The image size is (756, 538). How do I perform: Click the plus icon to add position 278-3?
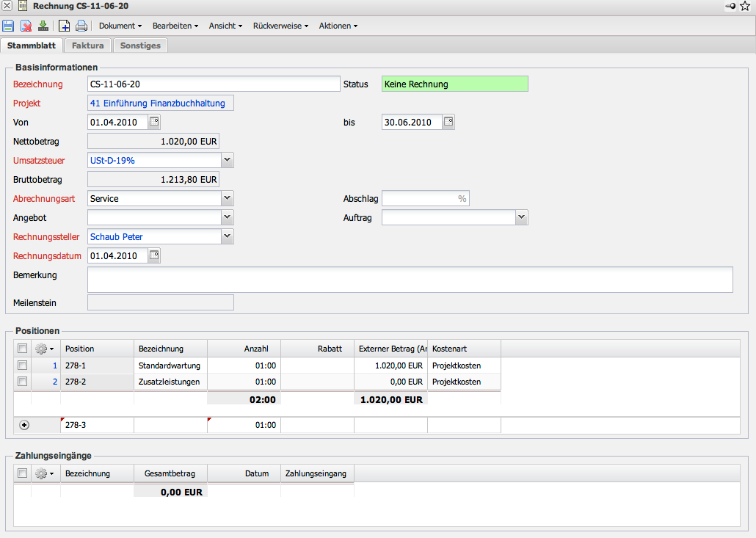tap(23, 425)
